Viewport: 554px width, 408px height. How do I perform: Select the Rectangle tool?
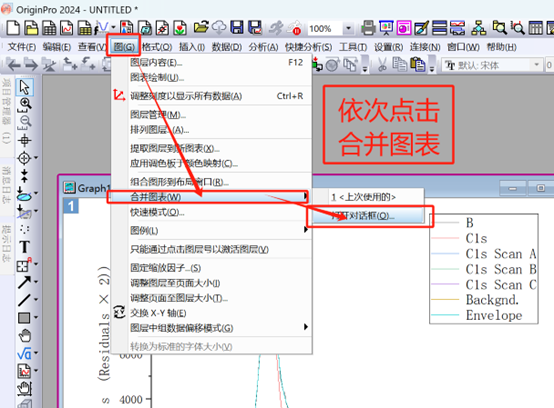tap(24, 318)
